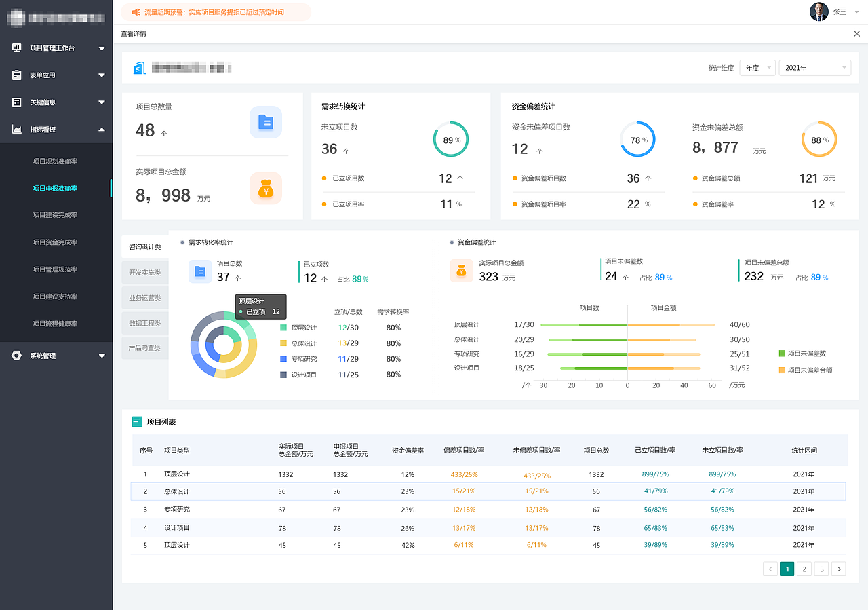Expand 表单应用 menu arrow
Screen dimensions: 868x610
click(x=102, y=75)
